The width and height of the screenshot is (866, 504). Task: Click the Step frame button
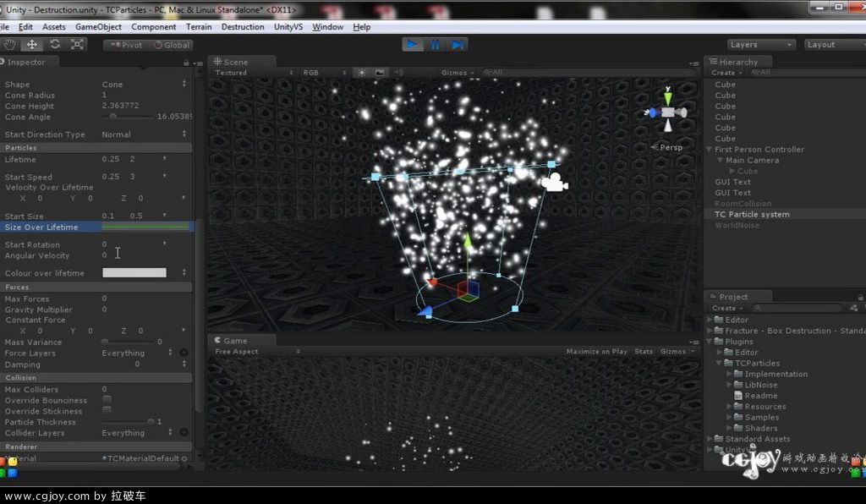[458, 45]
